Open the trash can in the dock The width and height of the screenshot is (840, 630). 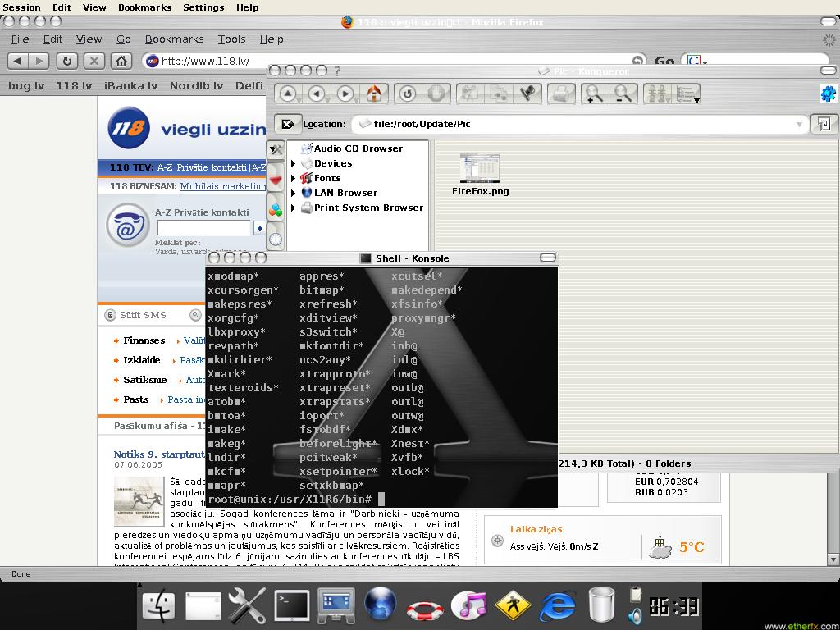click(601, 605)
